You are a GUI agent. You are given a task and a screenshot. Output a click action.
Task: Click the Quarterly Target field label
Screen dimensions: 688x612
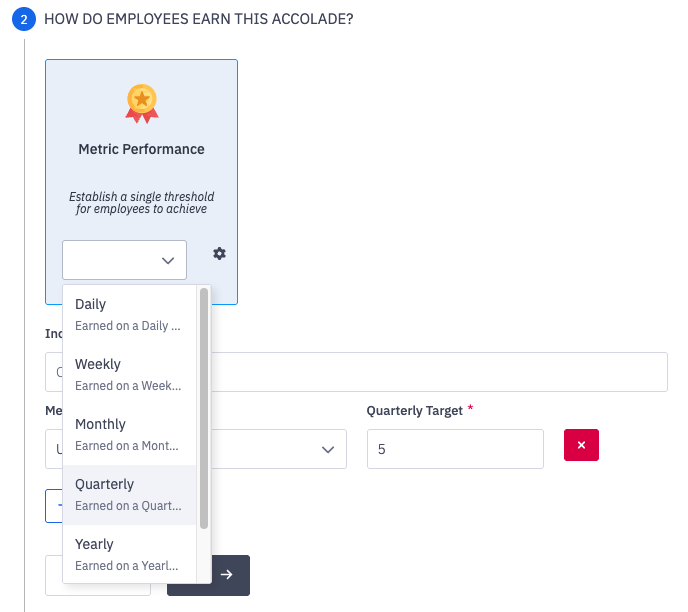tap(414, 411)
